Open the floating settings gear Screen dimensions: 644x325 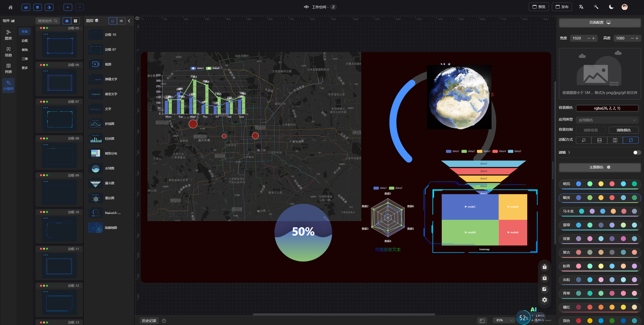(544, 300)
